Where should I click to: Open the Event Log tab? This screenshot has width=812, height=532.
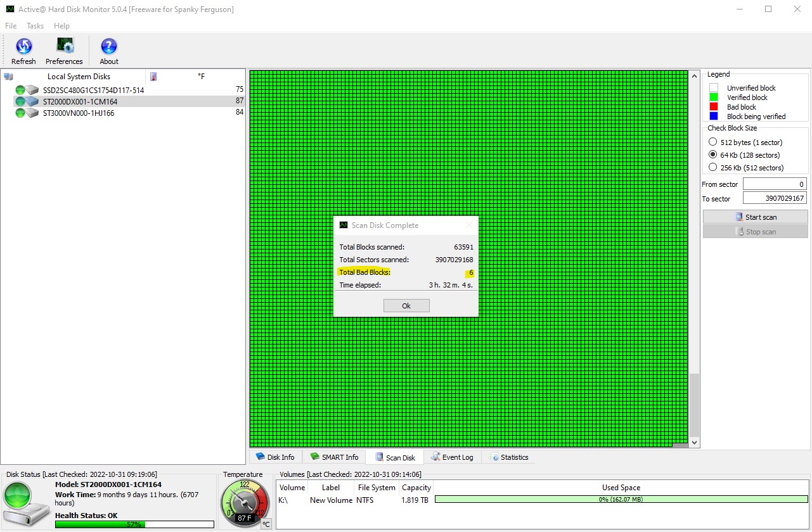coord(451,457)
